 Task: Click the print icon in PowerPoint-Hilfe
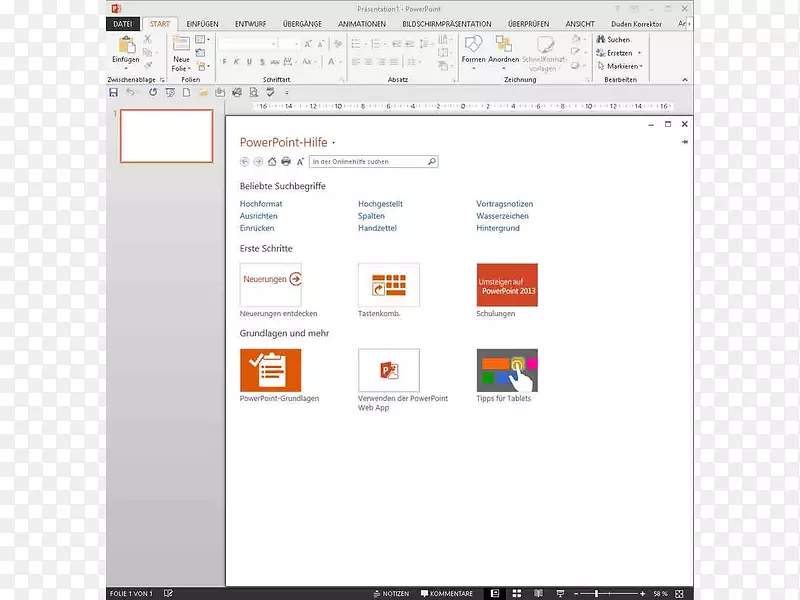[286, 161]
